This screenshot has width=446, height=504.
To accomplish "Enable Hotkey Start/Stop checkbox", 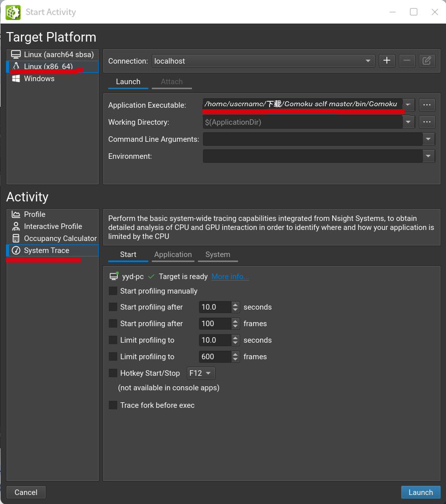I will (x=113, y=373).
